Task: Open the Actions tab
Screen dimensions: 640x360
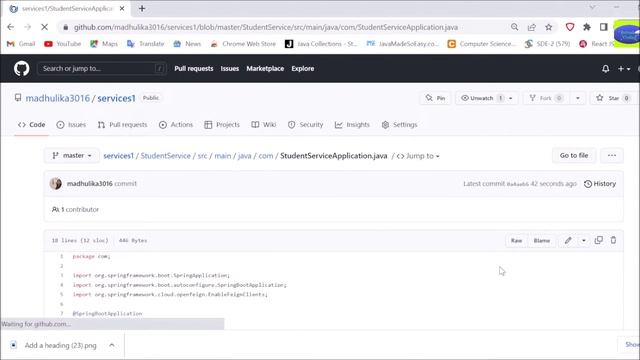Action: click(176, 124)
